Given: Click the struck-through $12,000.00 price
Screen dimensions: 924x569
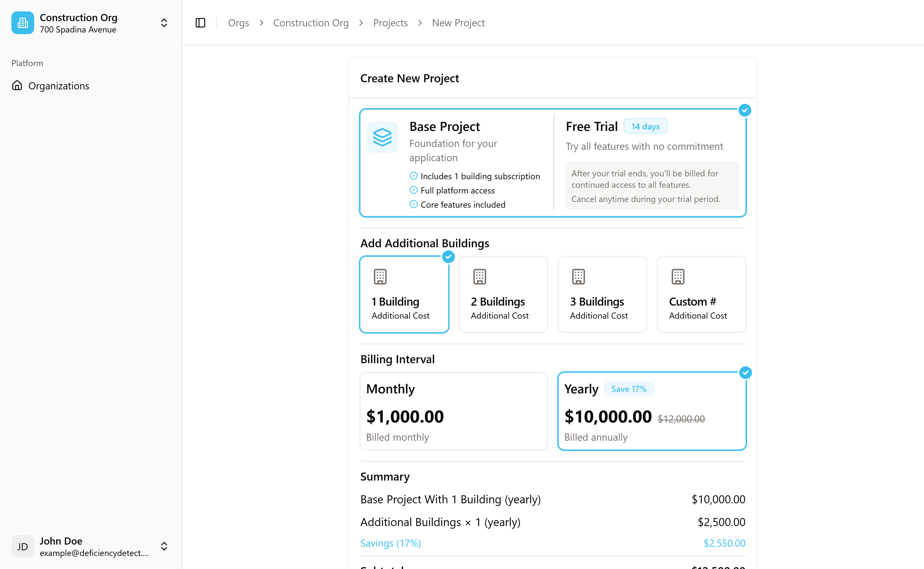Looking at the screenshot, I should (681, 419).
